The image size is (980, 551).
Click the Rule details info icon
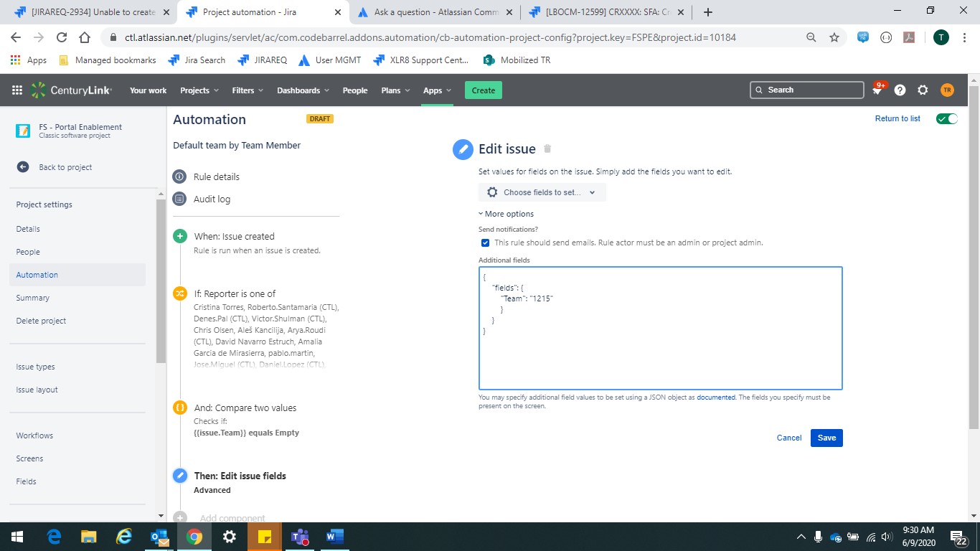(179, 176)
